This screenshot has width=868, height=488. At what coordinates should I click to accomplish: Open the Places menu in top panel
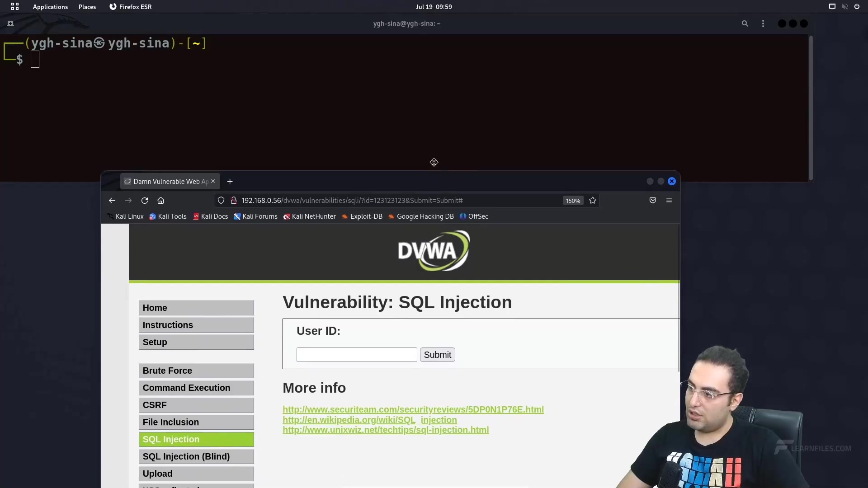(87, 7)
